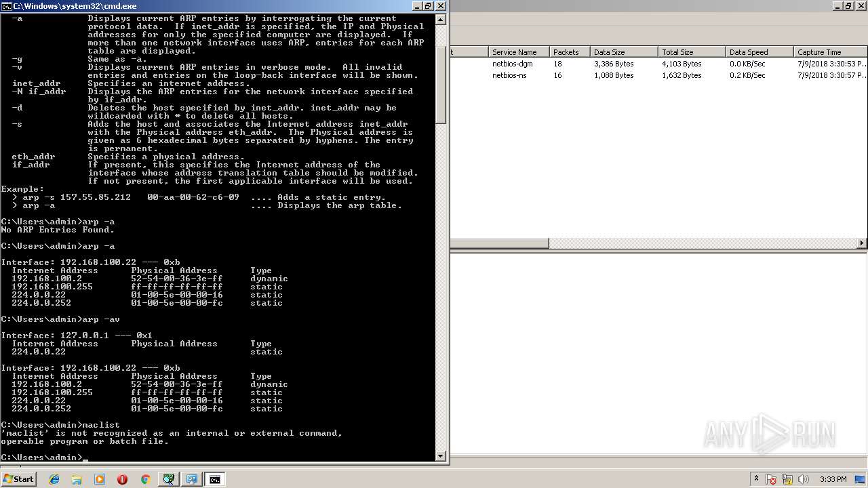Click the table horizontal scrollbar thumb
Image resolution: width=868 pixels, height=488 pixels.
(500, 243)
